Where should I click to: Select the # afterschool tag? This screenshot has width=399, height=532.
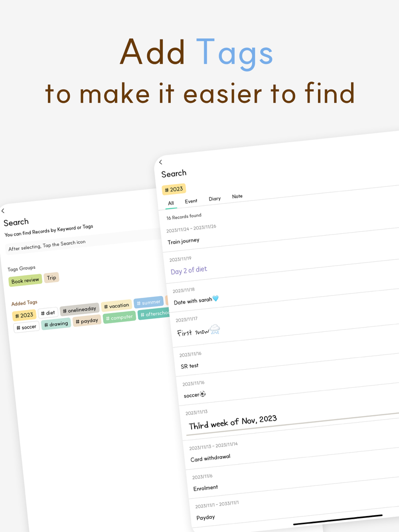pos(154,314)
